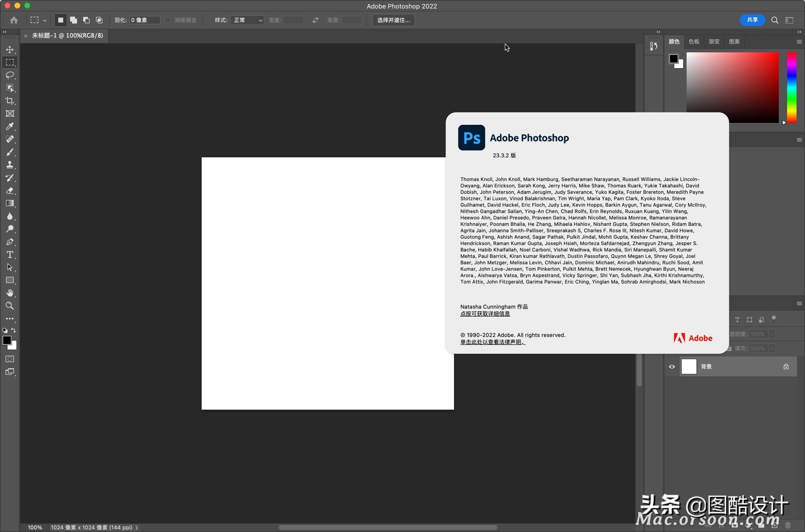Screen dimensions: 805x532
Task: Switch to the 色板 swatches tab
Action: point(693,41)
